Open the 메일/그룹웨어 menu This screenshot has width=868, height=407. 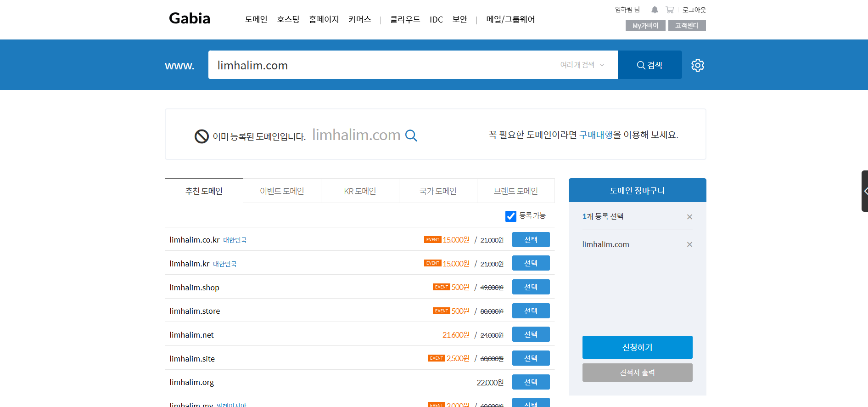(x=511, y=19)
